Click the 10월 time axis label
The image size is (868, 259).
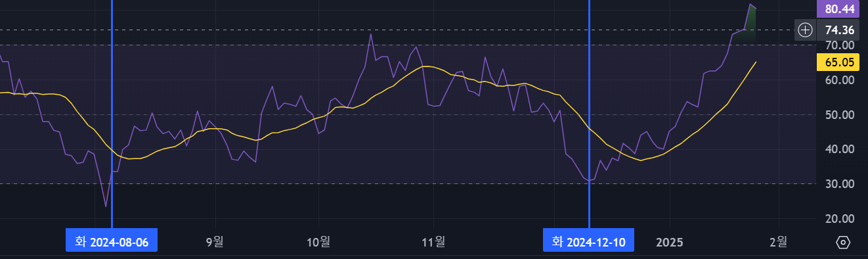318,242
